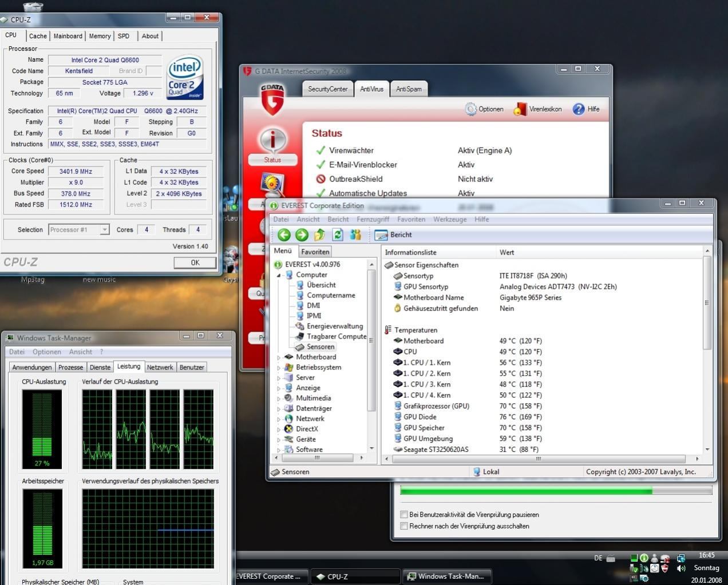Click the G DATA Optionen gear icon
The height and width of the screenshot is (585, 728).
470,109
